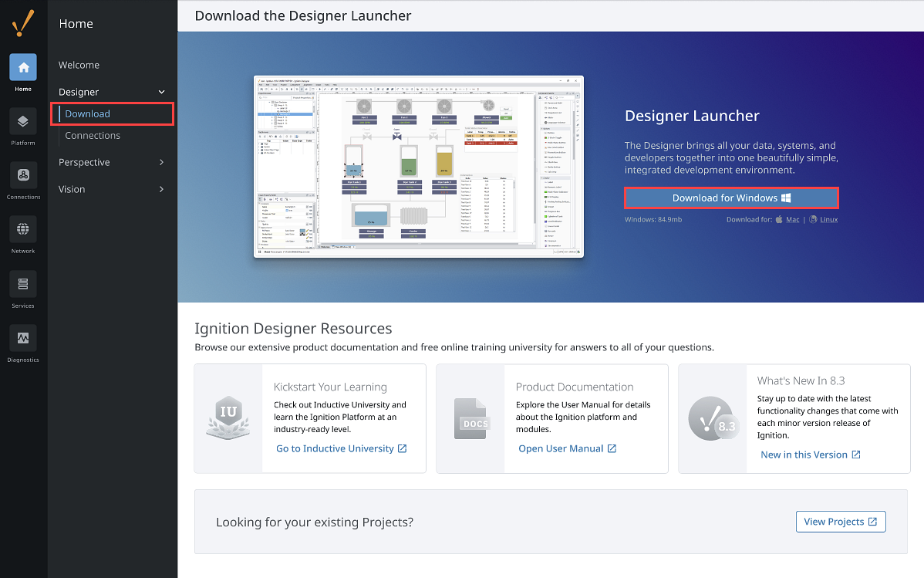Click the Inductive University IU badge icon

point(228,417)
